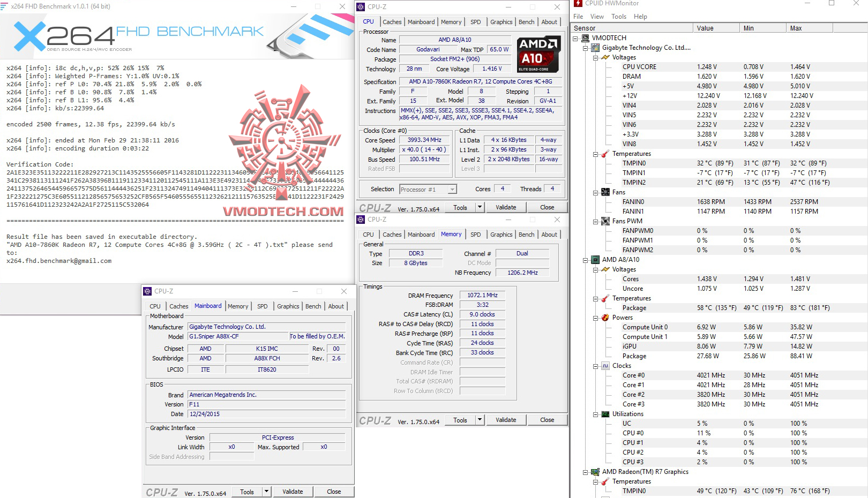
Task: Click the VMODTECH computer icon in HWMonitor
Action: (x=586, y=38)
